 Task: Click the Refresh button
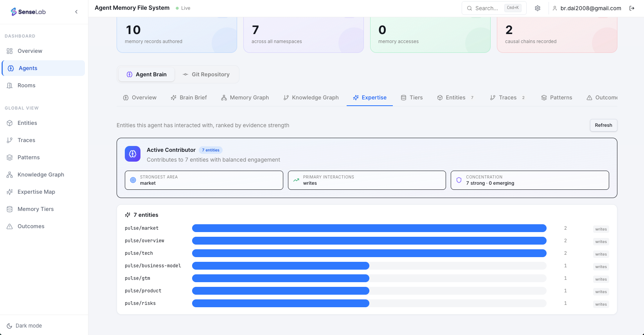603,125
